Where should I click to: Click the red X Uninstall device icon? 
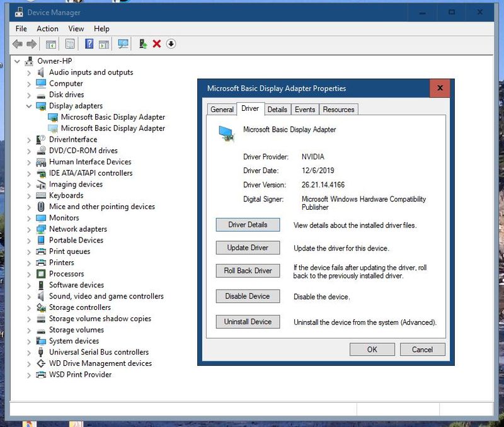coord(157,43)
